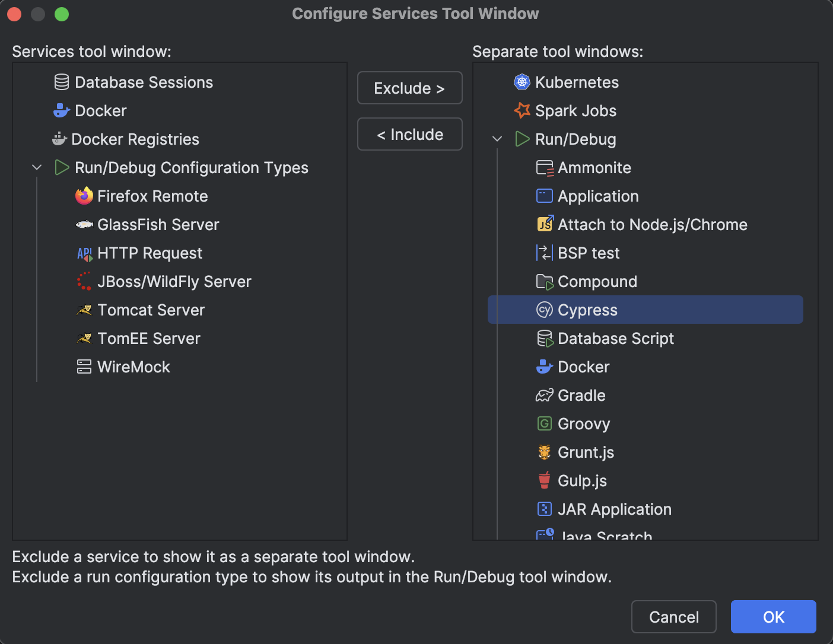Confirm with the OK button
This screenshot has width=833, height=644.
[x=773, y=617]
